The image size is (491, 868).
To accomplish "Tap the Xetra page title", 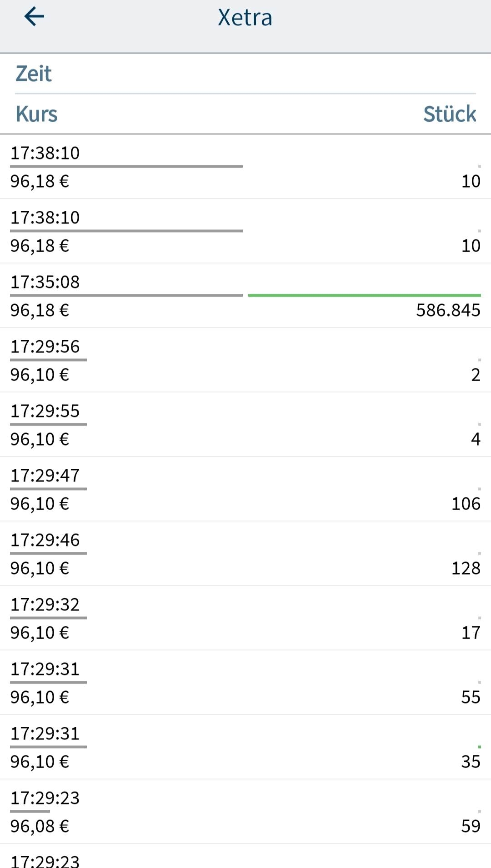I will 245,18.
